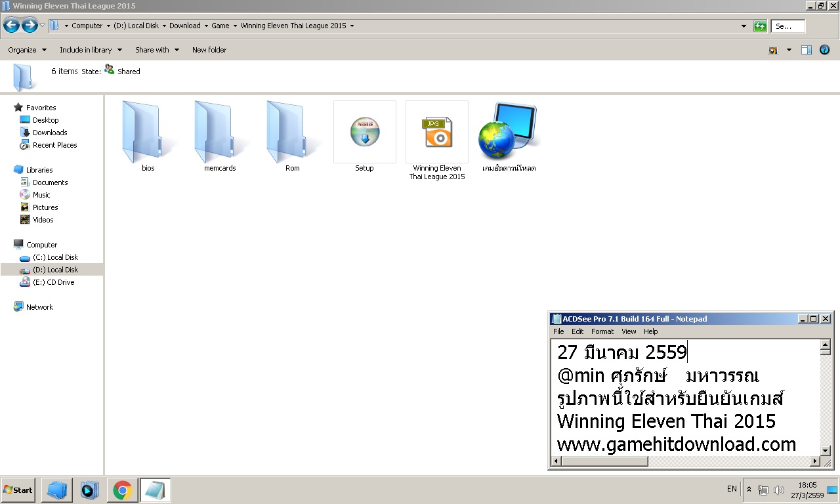
Task: Refresh the address bar location
Action: point(760,26)
